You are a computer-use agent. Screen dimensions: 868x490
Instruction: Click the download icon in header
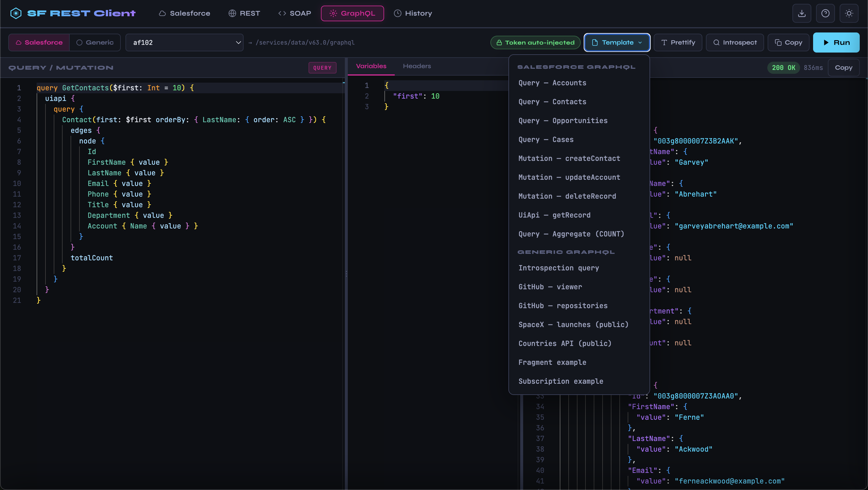[802, 13]
